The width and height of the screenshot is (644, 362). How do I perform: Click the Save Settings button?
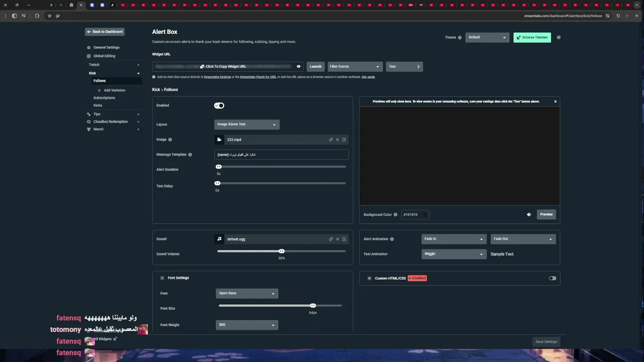coord(546,342)
